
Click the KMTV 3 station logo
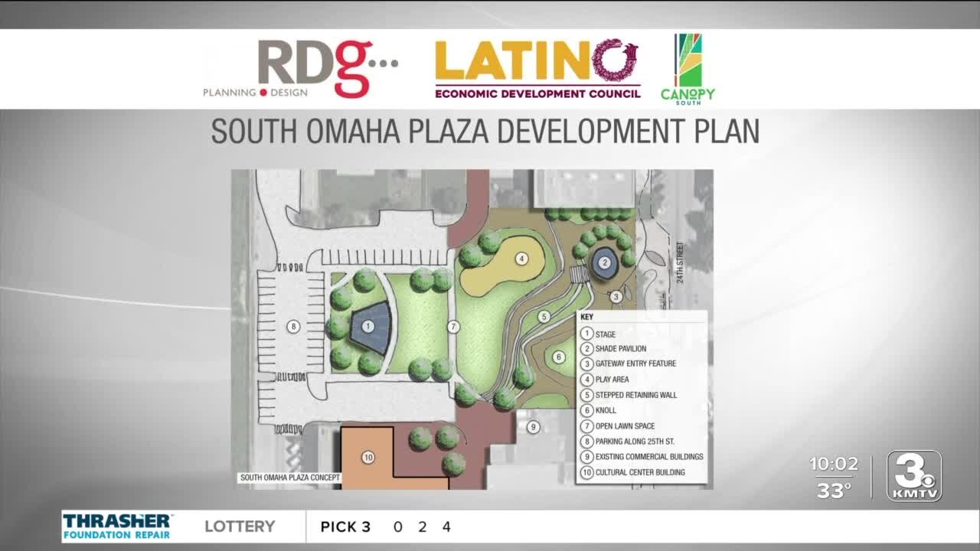(914, 476)
